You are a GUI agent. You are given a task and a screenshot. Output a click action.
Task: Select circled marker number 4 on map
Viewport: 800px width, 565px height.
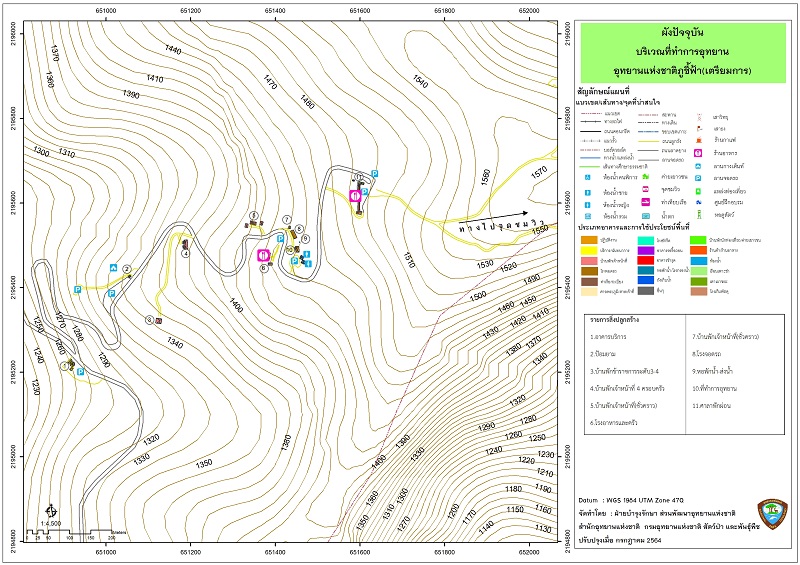click(186, 253)
